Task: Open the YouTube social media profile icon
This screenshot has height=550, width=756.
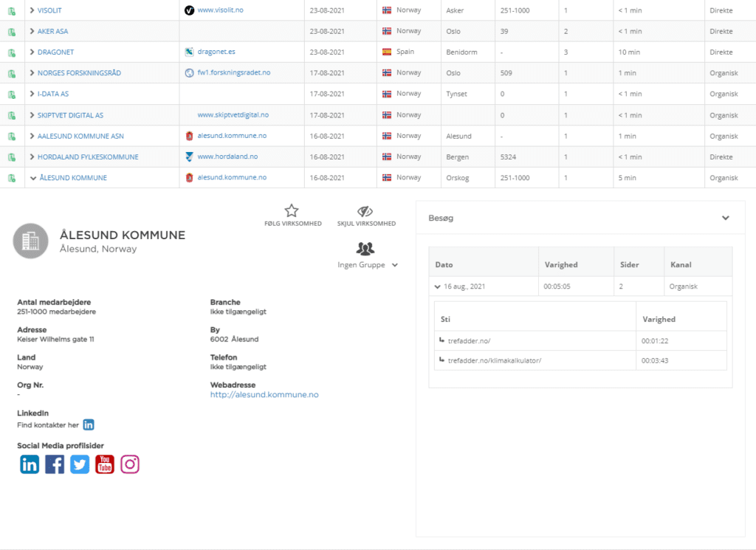Action: coord(105,464)
